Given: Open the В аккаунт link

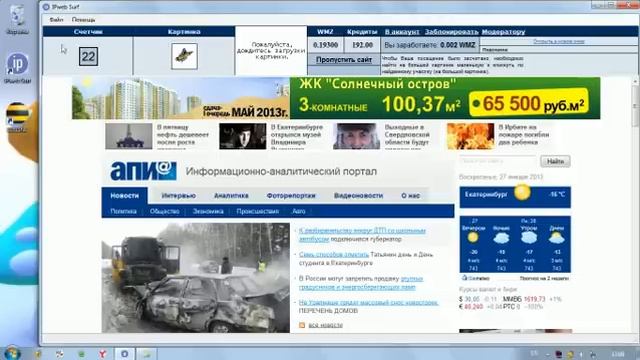Looking at the screenshot, I should tap(402, 32).
